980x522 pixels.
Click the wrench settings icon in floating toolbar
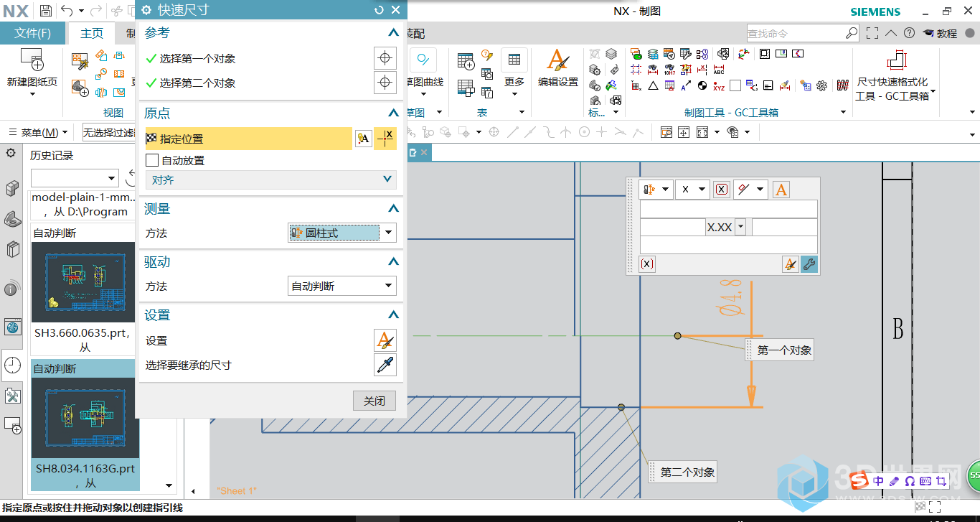click(809, 264)
